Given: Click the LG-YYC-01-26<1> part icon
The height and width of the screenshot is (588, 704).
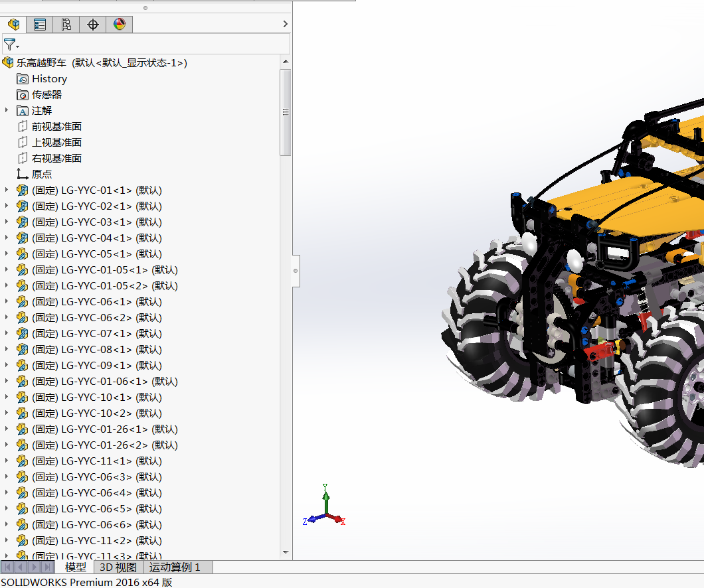Looking at the screenshot, I should pos(22,429).
